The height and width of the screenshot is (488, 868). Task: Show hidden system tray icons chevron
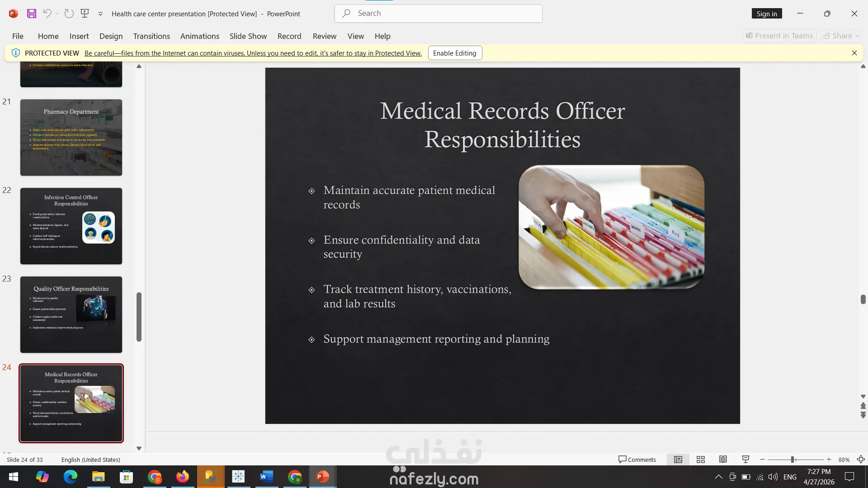pos(718,477)
